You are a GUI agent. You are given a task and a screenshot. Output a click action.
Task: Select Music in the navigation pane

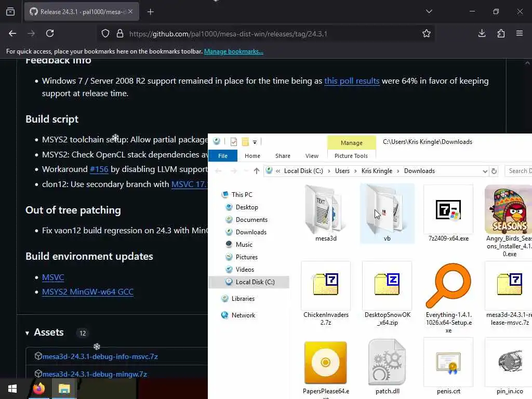tap(244, 245)
